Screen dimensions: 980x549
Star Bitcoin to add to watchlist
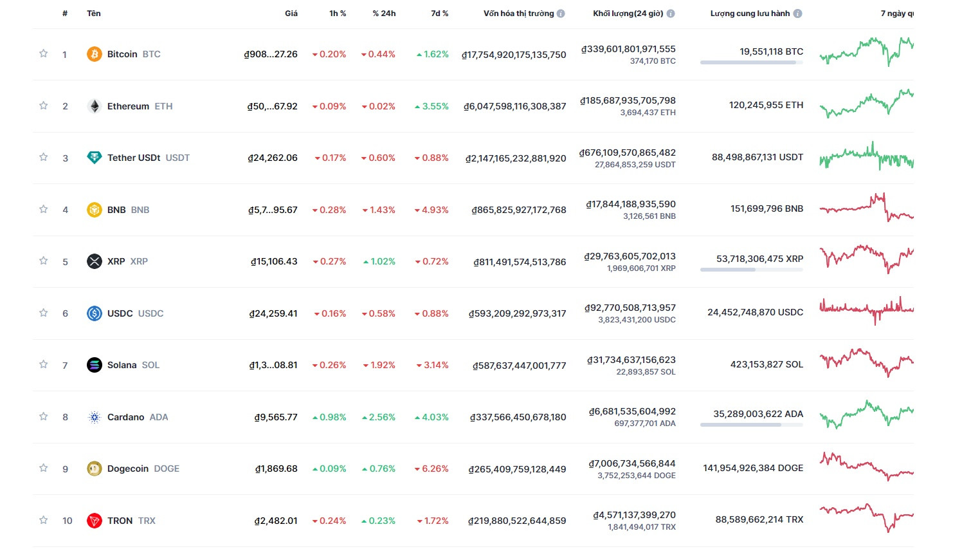coord(44,53)
